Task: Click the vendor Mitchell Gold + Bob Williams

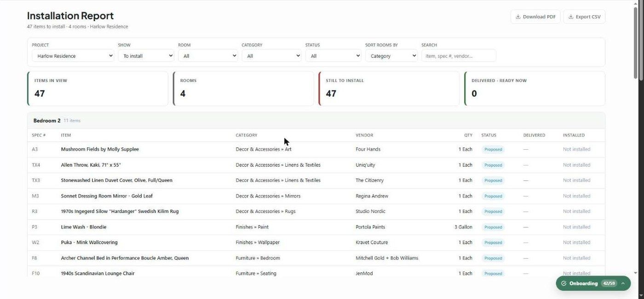Action: 387,258
